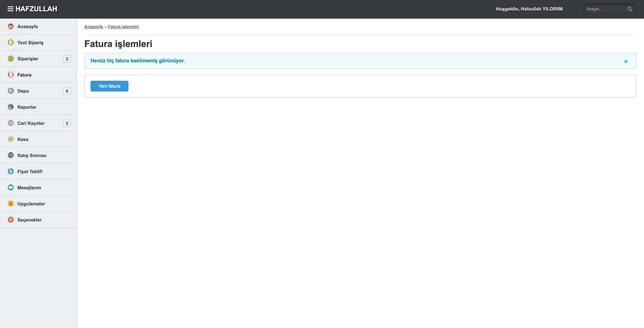Click the Siparişler cart icon
The height and width of the screenshot is (328, 644).
[11, 59]
